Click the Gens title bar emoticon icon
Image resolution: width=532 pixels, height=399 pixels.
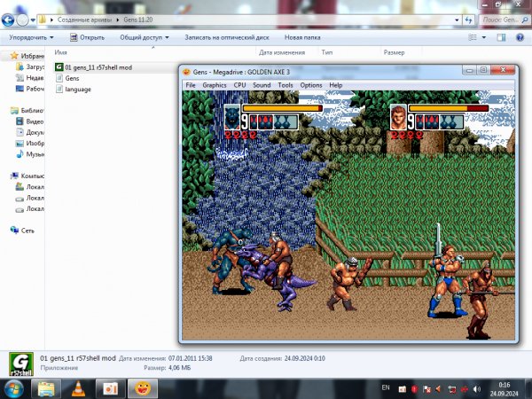click(x=186, y=72)
